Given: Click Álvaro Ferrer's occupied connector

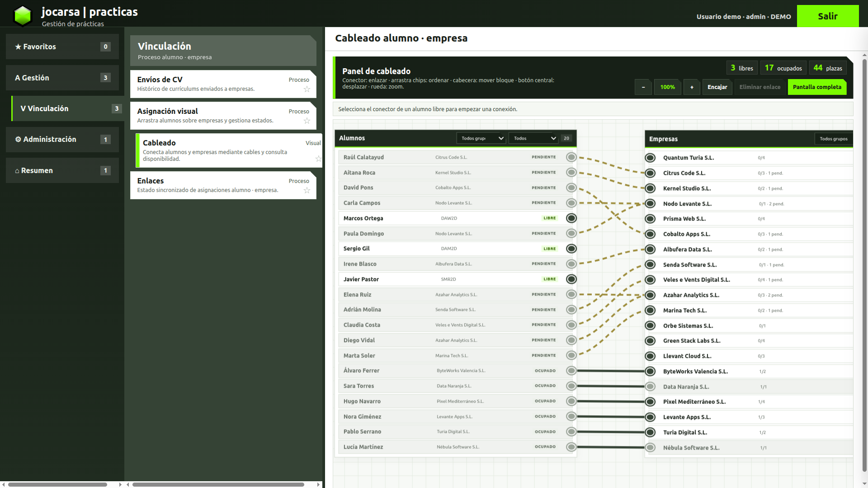Looking at the screenshot, I should [x=571, y=371].
